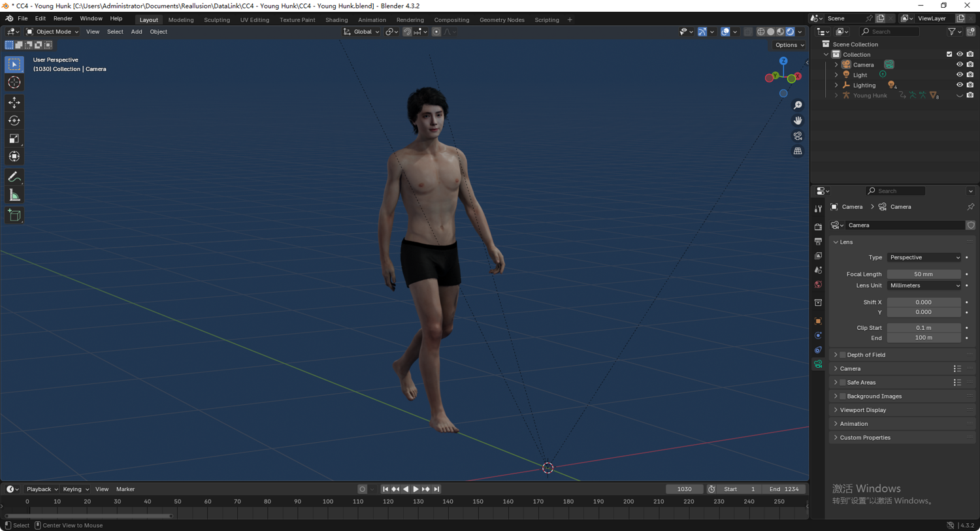
Task: Disable Camera in renders in outliner
Action: tap(970, 65)
